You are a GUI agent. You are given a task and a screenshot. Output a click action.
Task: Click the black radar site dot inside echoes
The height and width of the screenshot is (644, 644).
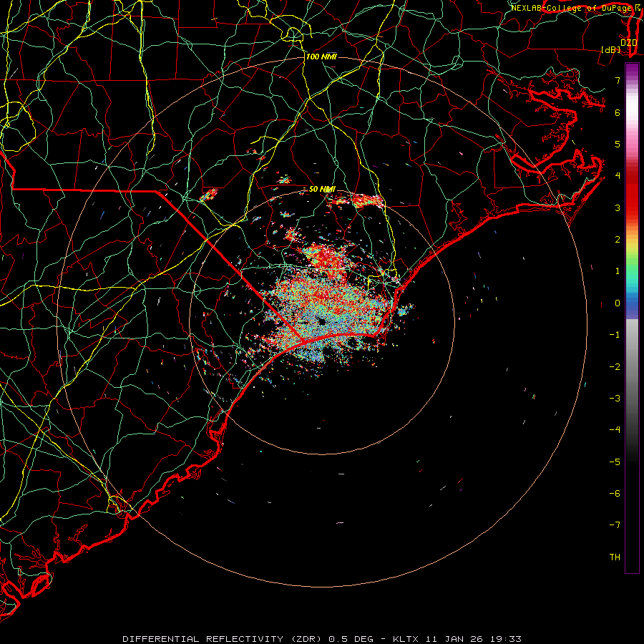321,321
